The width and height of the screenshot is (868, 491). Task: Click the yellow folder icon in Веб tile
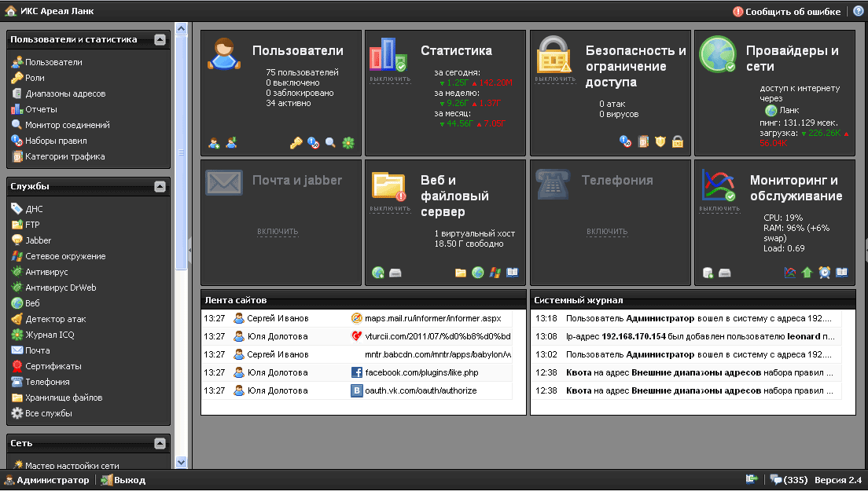tap(461, 273)
